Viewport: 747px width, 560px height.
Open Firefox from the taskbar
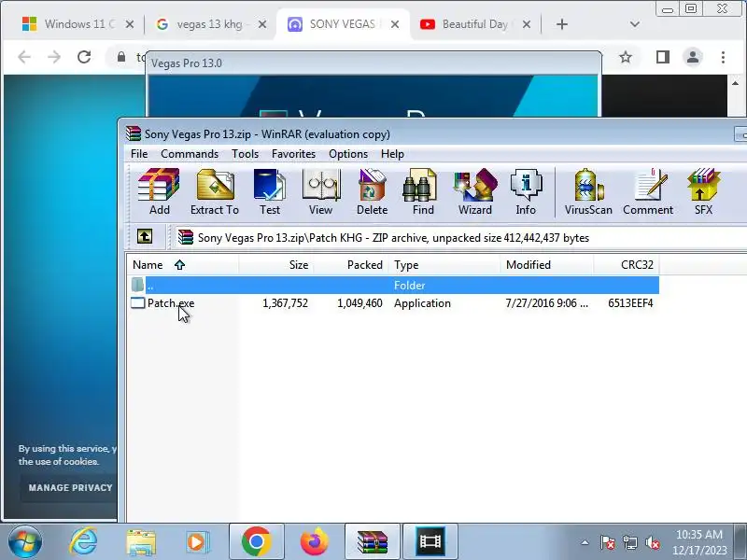(314, 541)
